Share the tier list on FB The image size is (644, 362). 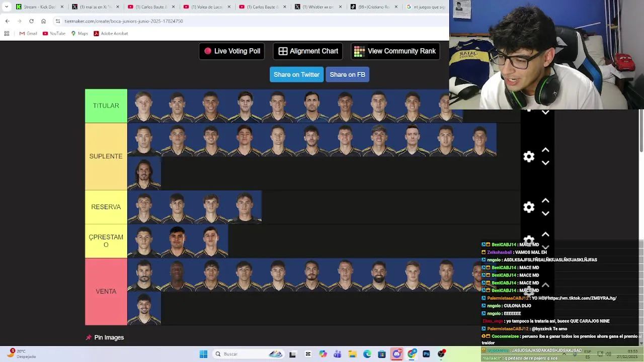[347, 74]
